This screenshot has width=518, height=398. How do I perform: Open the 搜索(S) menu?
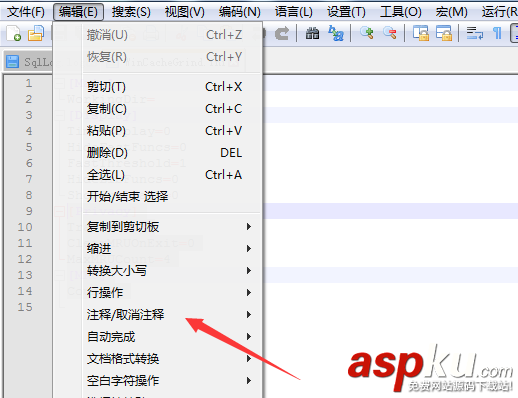tap(131, 12)
